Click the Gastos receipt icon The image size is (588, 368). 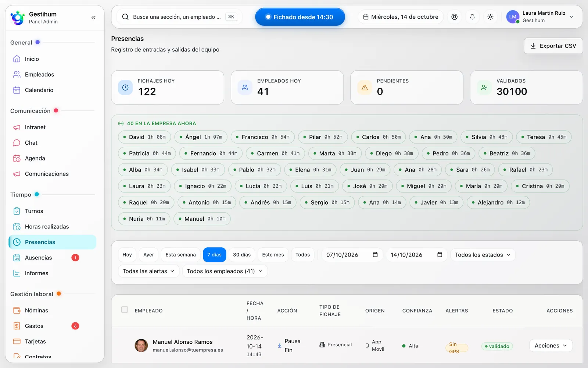pyautogui.click(x=17, y=326)
